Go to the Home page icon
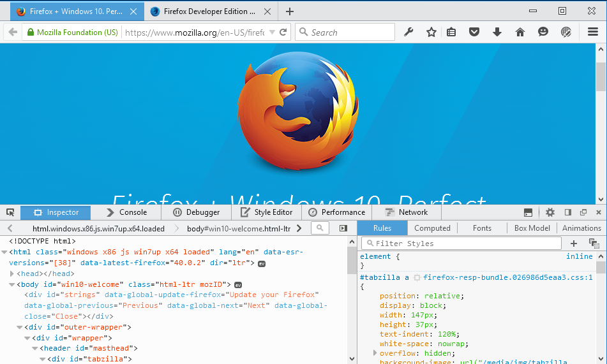The height and width of the screenshot is (364, 607). pyautogui.click(x=520, y=32)
